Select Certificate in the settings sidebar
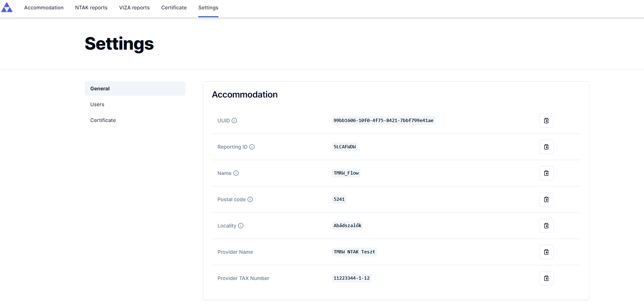Viewport: 644px width, 307px height. click(x=103, y=120)
